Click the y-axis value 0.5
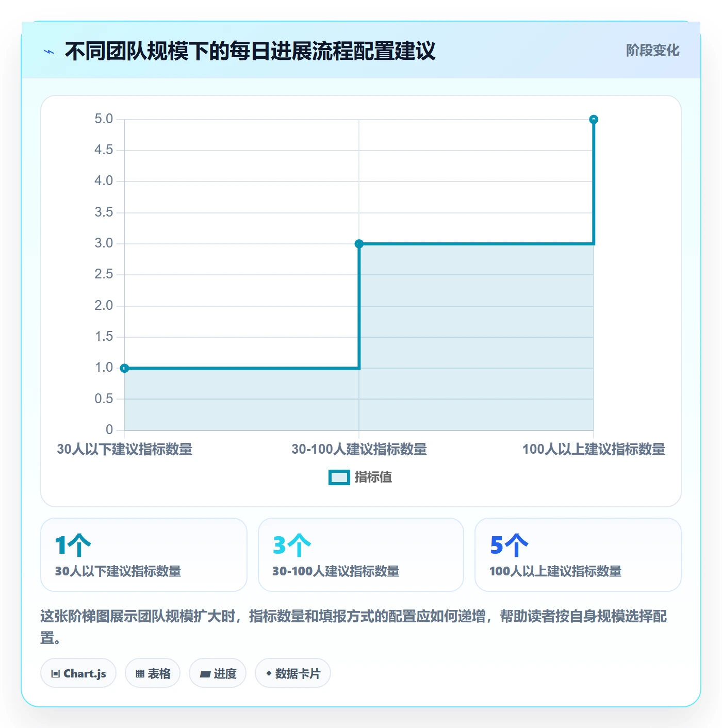This screenshot has width=722, height=728. tap(104, 399)
